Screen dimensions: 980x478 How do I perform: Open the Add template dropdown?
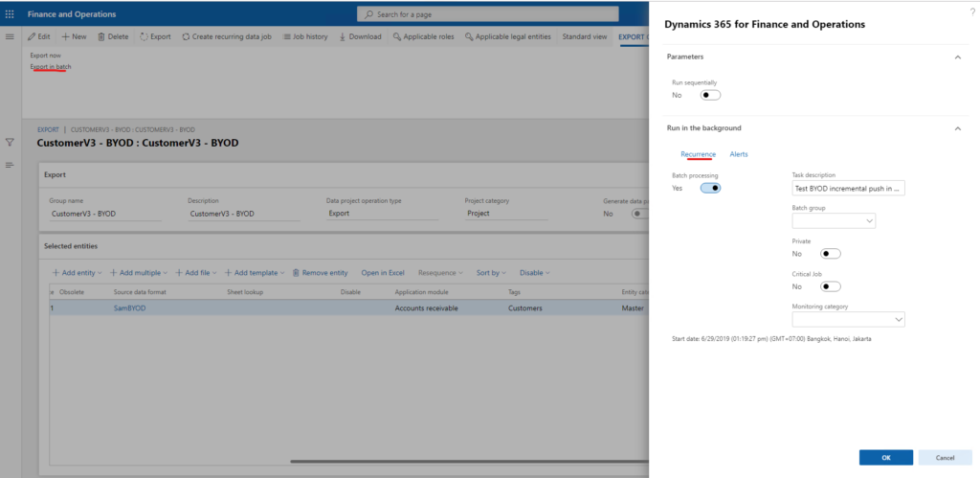pyautogui.click(x=255, y=273)
